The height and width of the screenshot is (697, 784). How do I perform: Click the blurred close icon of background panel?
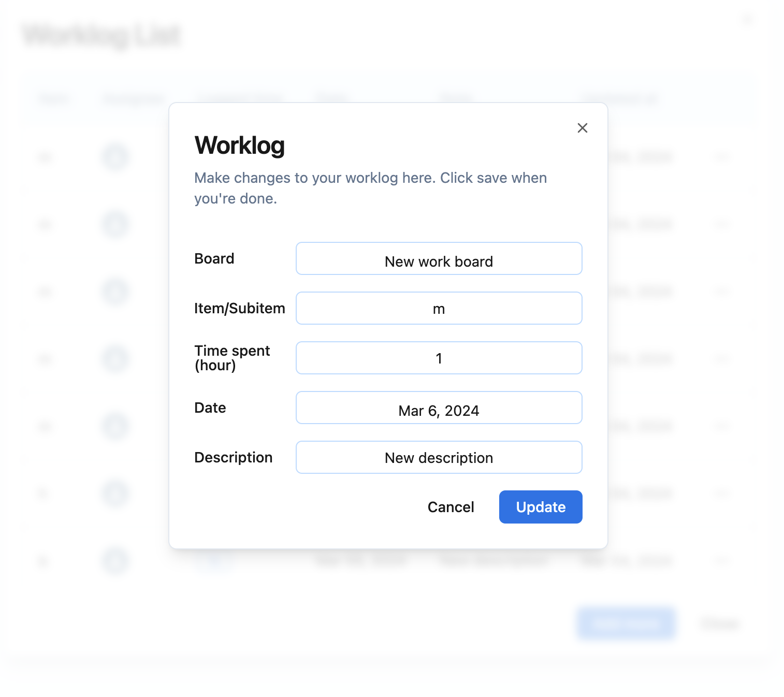pos(747,20)
